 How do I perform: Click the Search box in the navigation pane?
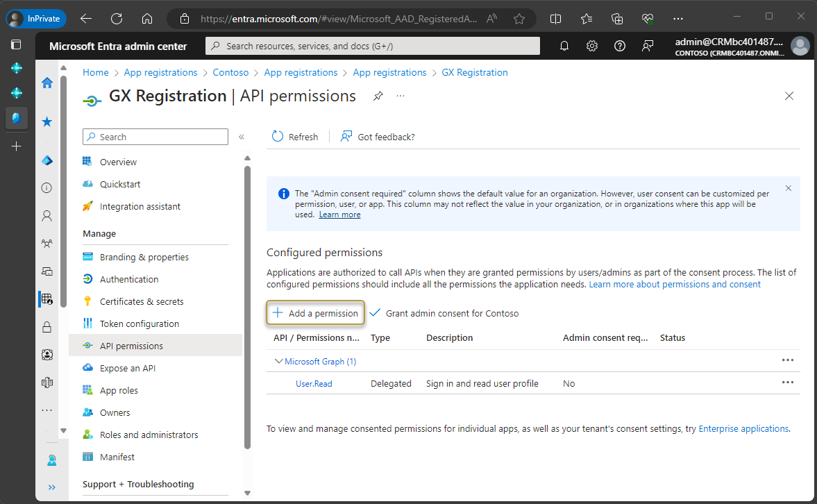tap(155, 137)
